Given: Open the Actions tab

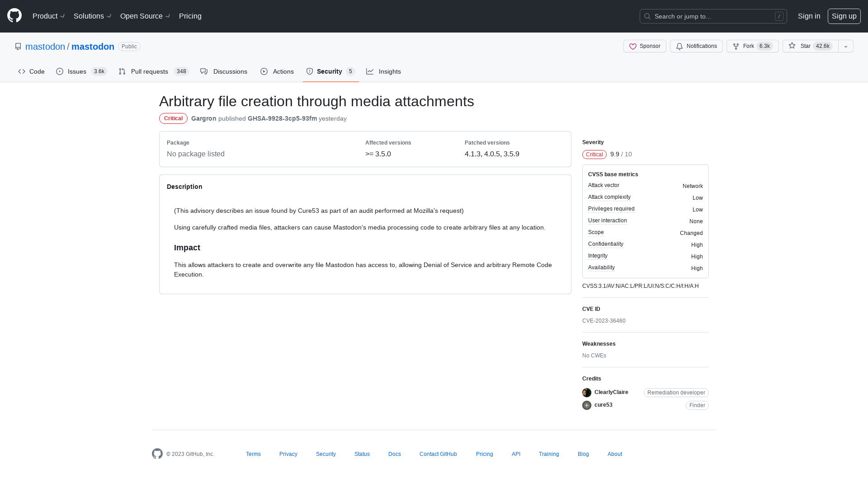Looking at the screenshot, I should [277, 71].
